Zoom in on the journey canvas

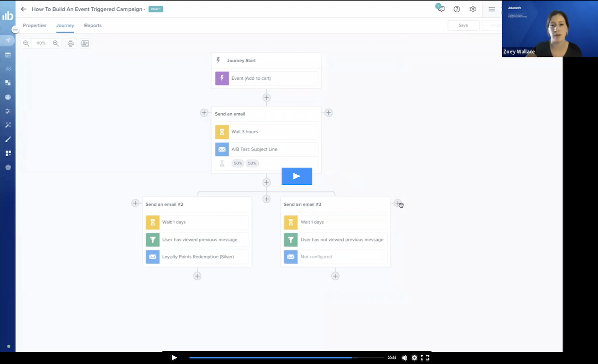point(56,43)
